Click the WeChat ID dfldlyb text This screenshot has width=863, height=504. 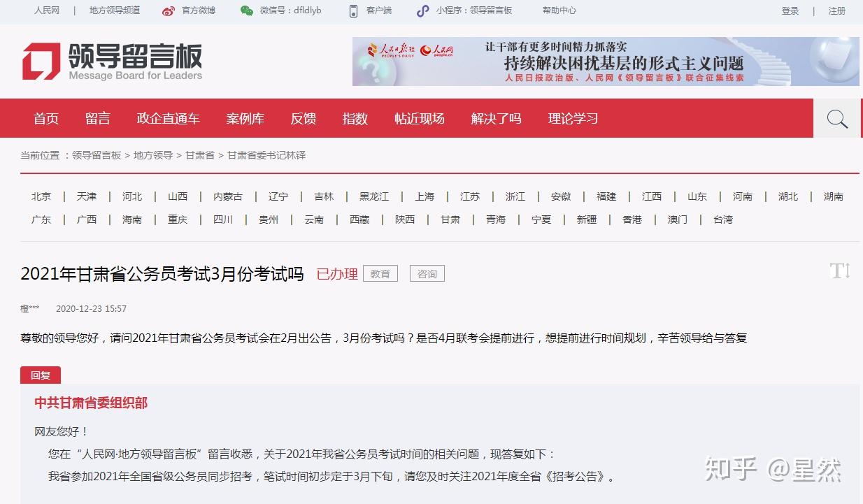click(307, 10)
